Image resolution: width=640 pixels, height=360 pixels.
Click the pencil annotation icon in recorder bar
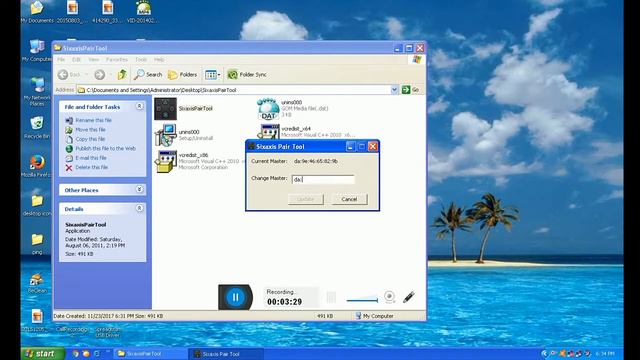(409, 297)
